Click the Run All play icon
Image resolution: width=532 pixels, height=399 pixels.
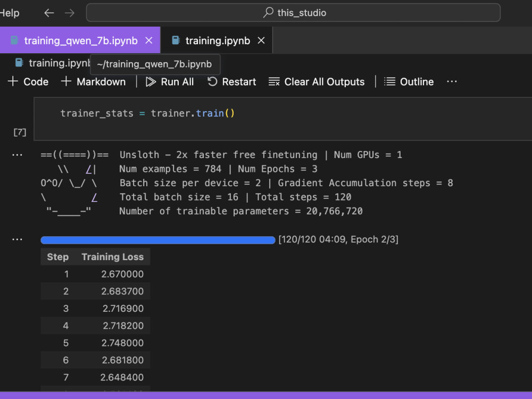pyautogui.click(x=151, y=82)
